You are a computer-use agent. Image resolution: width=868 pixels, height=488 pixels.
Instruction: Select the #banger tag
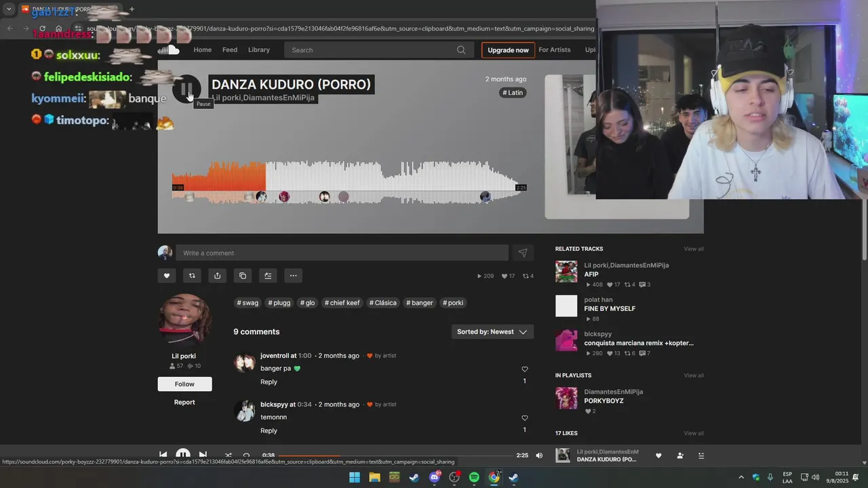(420, 303)
